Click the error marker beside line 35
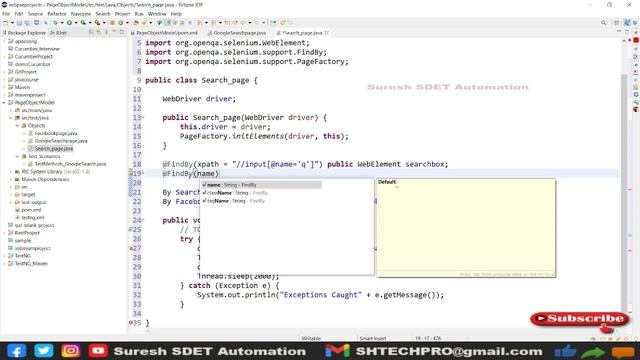The height and width of the screenshot is (360, 640). pyautogui.click(x=131, y=322)
